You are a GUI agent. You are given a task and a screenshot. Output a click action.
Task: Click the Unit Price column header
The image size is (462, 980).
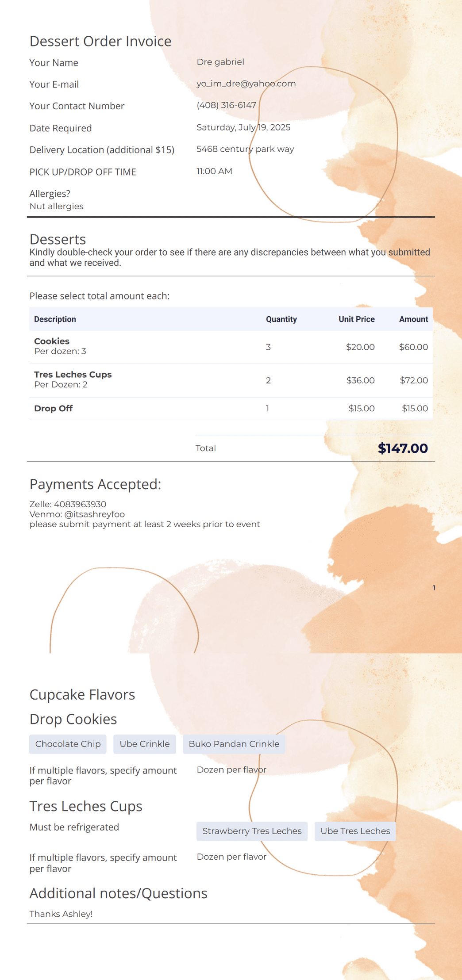click(357, 319)
